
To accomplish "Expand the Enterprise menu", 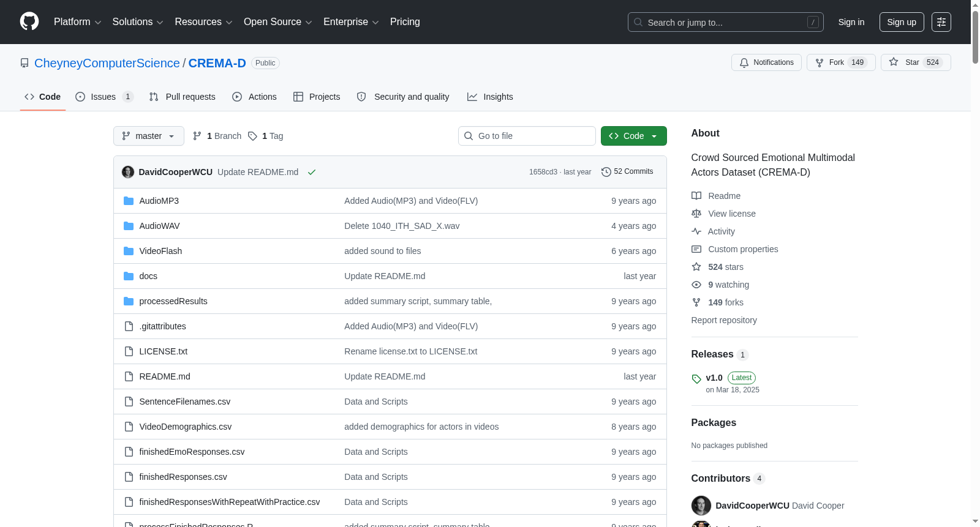I will point(351,22).
